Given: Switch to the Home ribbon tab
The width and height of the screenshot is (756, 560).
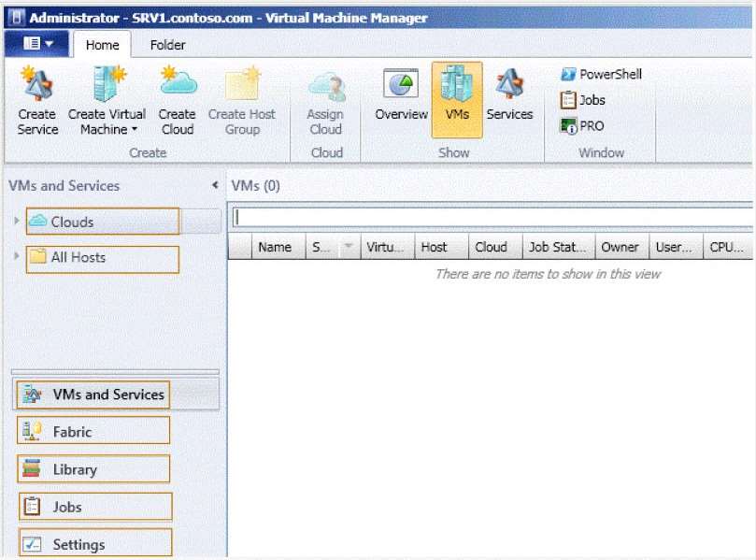Looking at the screenshot, I should coord(102,45).
